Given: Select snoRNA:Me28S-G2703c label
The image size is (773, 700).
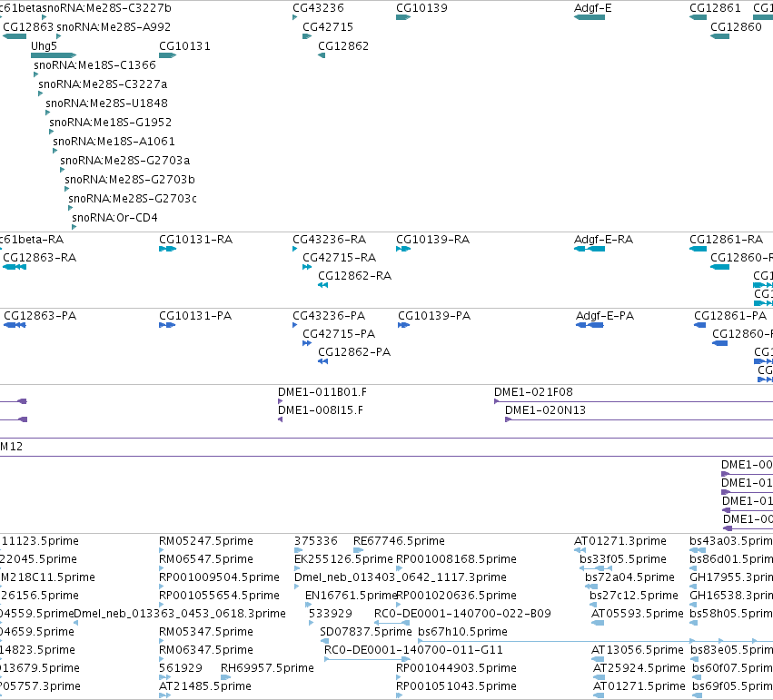Looking at the screenshot, I should 132,199.
